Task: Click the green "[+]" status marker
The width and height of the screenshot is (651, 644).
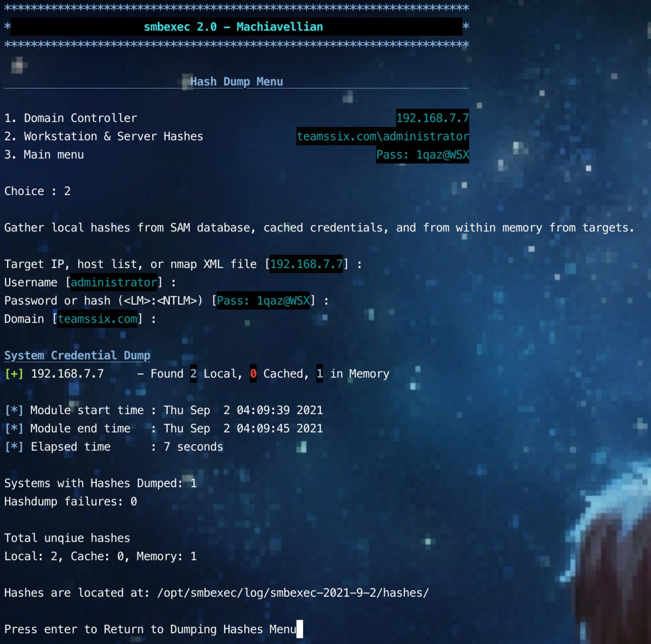Action: [x=14, y=374]
